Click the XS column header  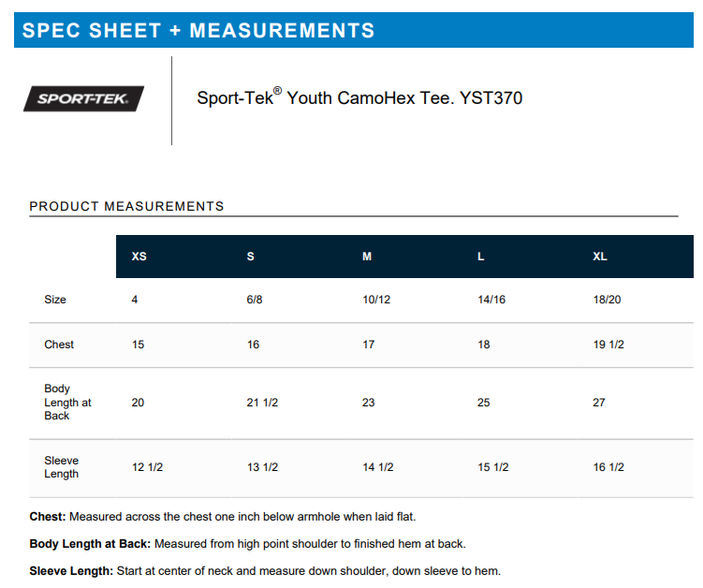139,257
